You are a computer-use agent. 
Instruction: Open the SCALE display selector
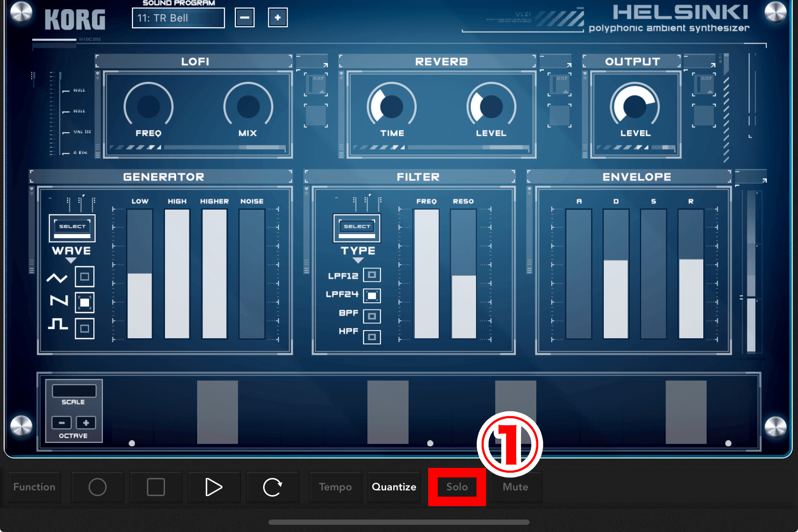click(74, 391)
